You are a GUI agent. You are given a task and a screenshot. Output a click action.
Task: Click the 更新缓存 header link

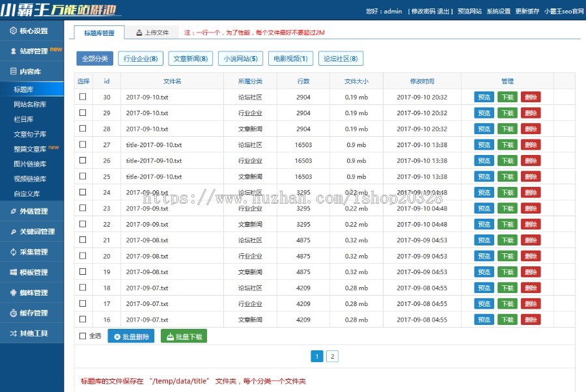pyautogui.click(x=527, y=11)
